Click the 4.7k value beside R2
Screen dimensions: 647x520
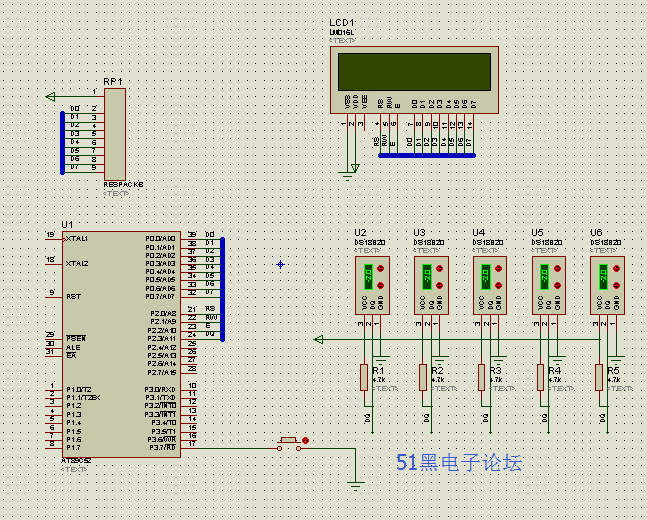point(438,380)
